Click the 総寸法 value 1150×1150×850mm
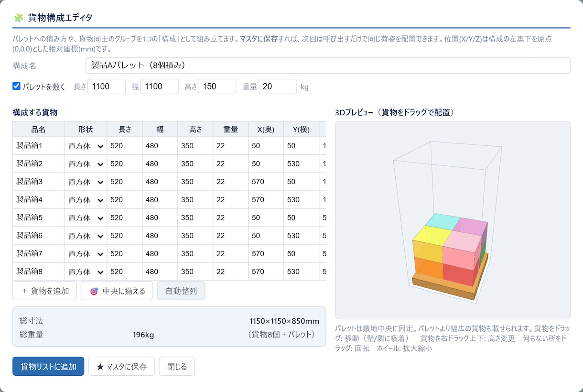This screenshot has width=583, height=392. coord(284,321)
